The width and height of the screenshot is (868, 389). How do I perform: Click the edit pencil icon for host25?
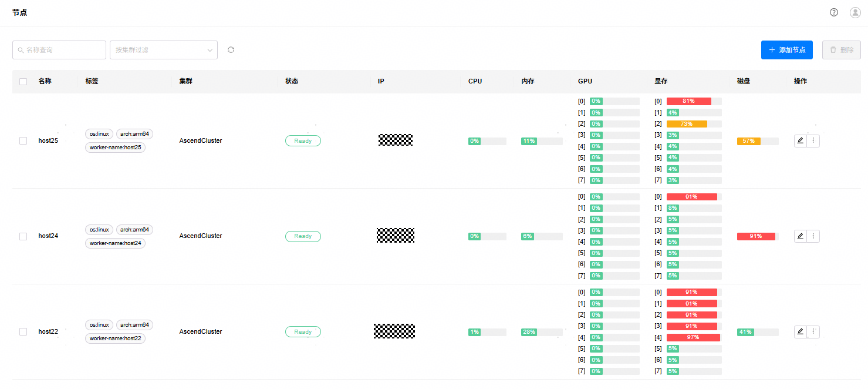coord(800,140)
